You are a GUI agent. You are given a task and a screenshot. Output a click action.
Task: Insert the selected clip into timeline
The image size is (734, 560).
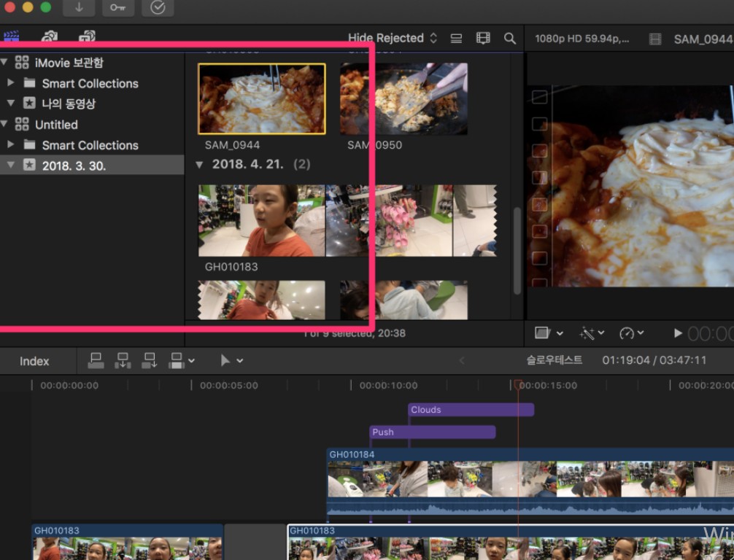coord(123,360)
